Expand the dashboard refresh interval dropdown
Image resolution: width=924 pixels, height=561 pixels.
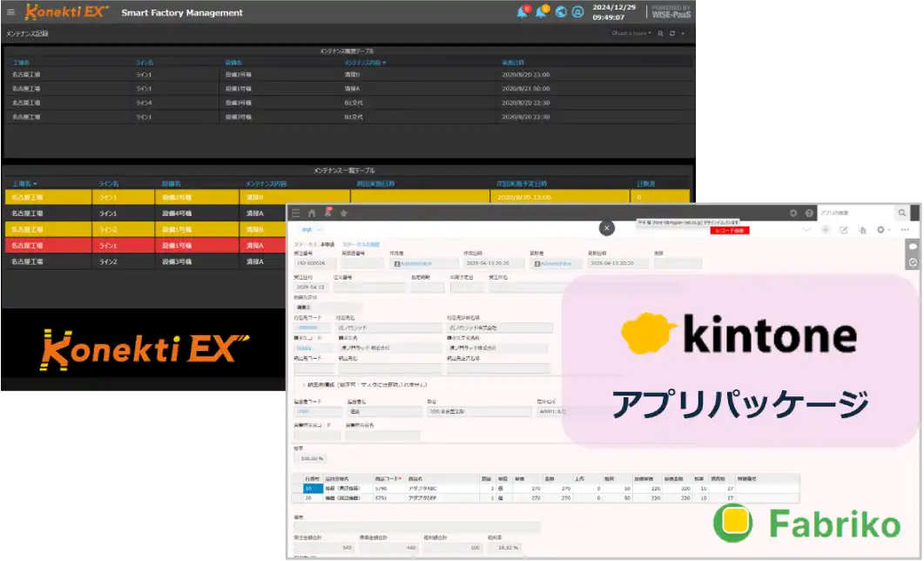coord(683,33)
